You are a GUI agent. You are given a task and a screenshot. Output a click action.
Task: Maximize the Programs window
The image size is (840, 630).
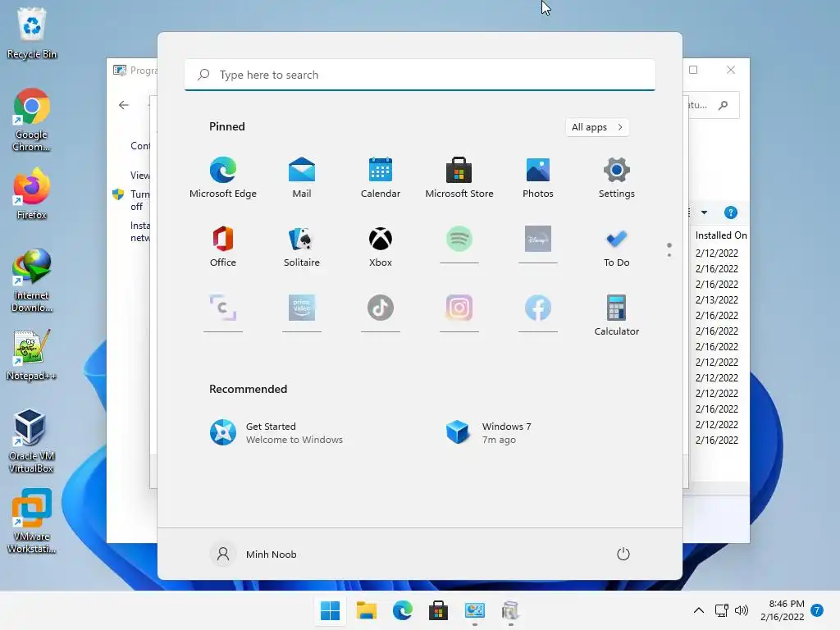tap(693, 70)
